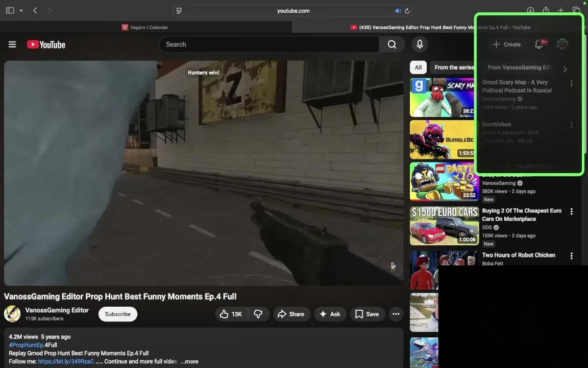Subscribe to VanossGaming Editor

point(118,314)
